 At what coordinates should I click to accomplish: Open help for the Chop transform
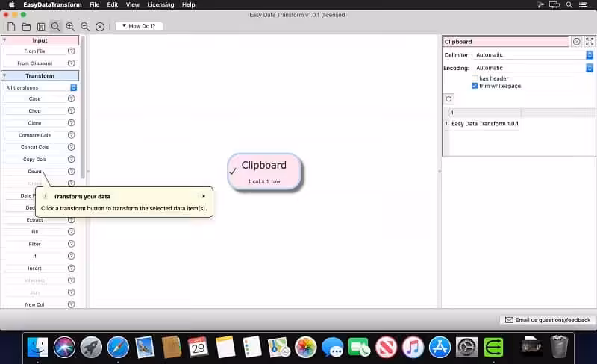(x=71, y=111)
